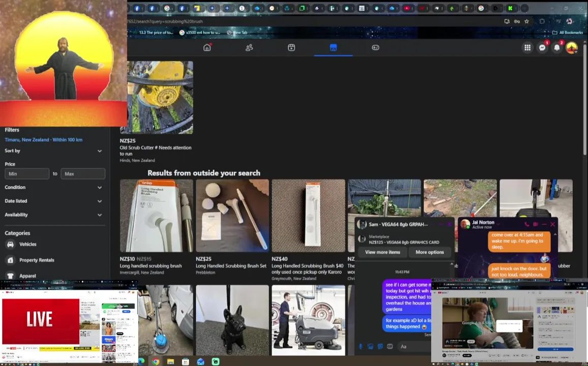Open File Explorer from the taskbar
Screen dimensions: 588x366
[171, 361]
